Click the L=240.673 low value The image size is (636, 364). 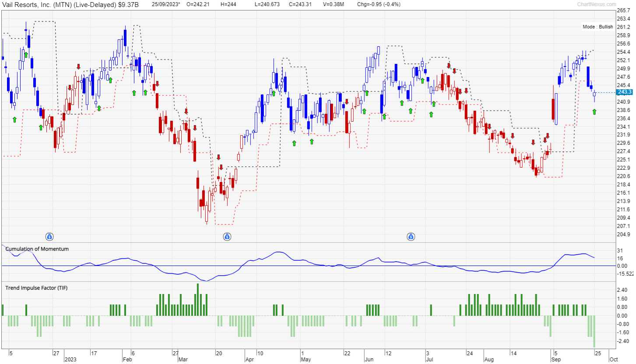pos(267,4)
